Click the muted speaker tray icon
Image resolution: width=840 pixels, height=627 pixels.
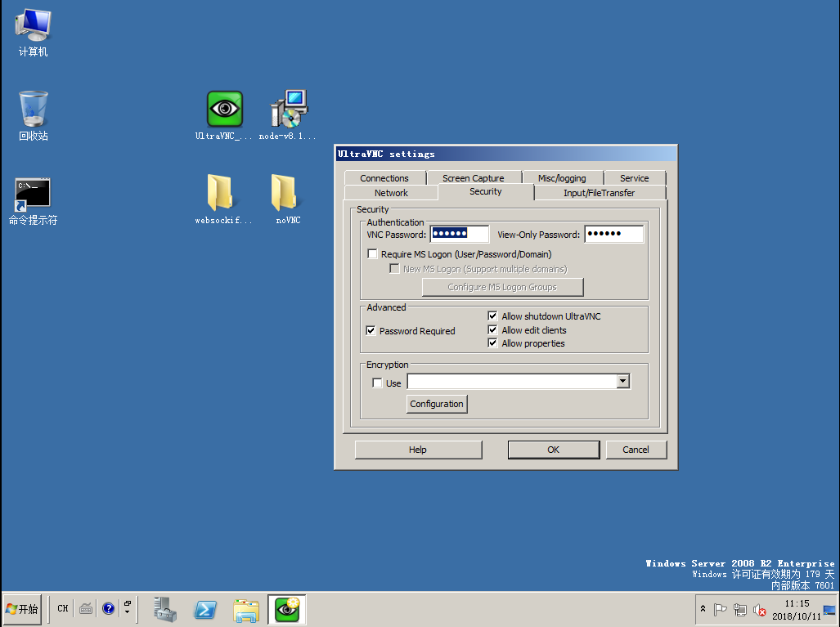pos(759,609)
